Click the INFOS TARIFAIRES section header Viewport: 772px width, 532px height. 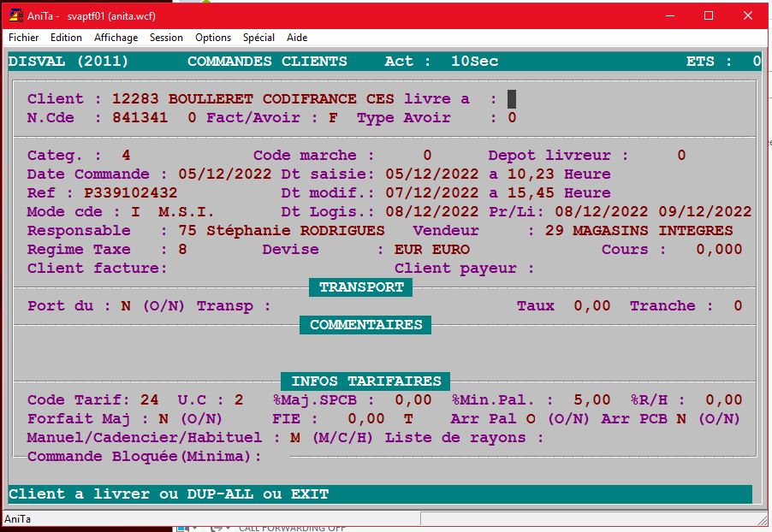pos(365,381)
